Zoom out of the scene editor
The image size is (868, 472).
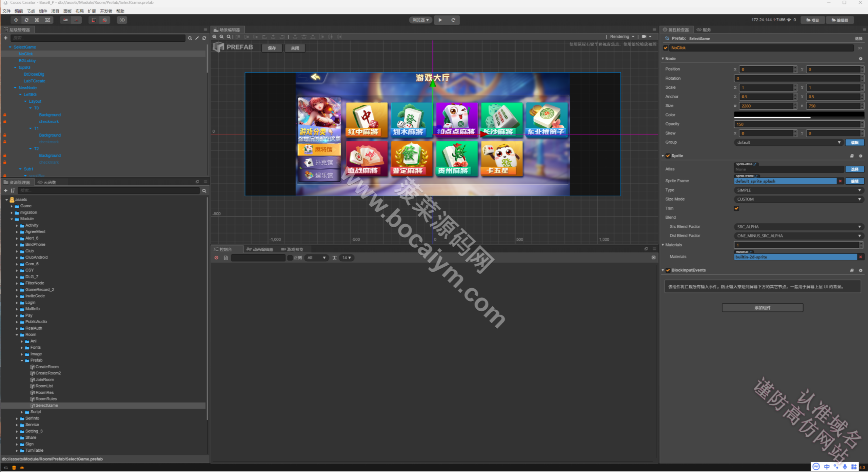click(x=221, y=37)
